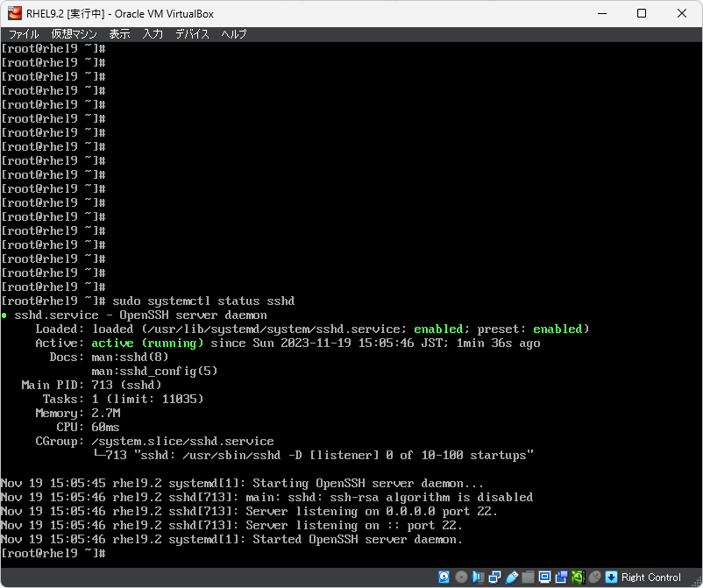This screenshot has height=588, width=703.
Task: Click the mouse integration status icon
Action: [x=594, y=577]
